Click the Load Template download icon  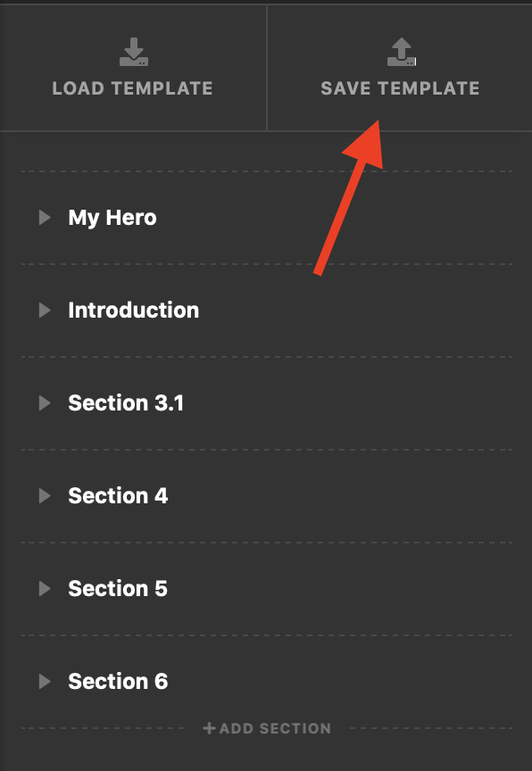tap(134, 52)
